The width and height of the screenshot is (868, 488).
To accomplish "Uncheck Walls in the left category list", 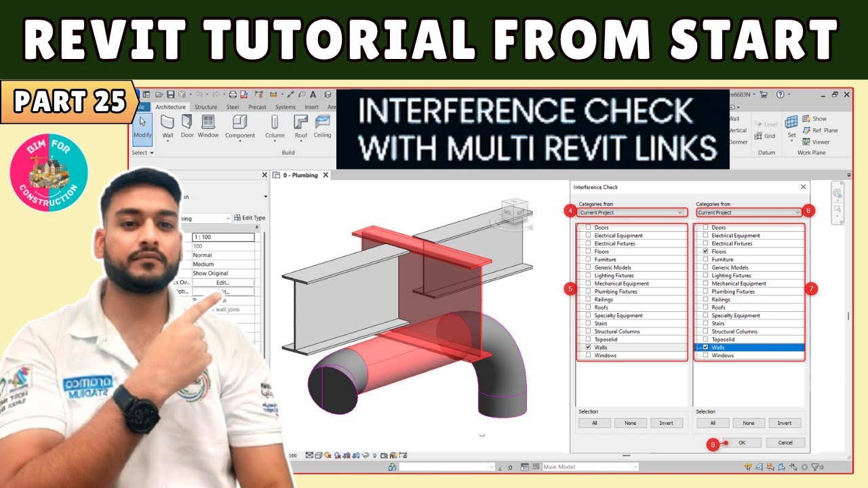I will coord(589,347).
